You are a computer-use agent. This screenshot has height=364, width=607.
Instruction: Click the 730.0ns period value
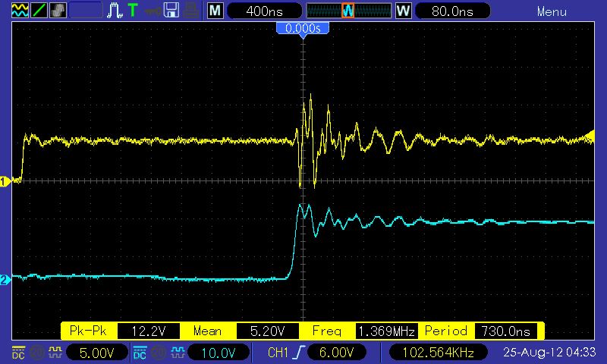pyautogui.click(x=505, y=331)
